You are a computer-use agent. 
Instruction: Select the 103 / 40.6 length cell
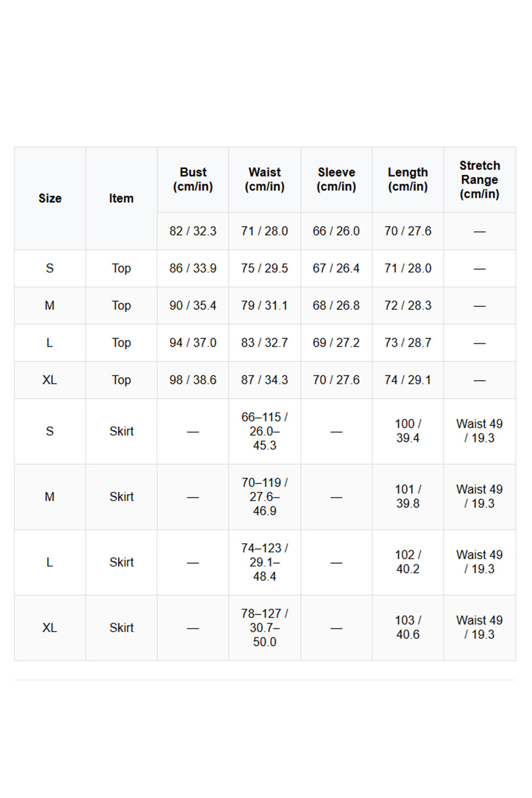click(408, 628)
